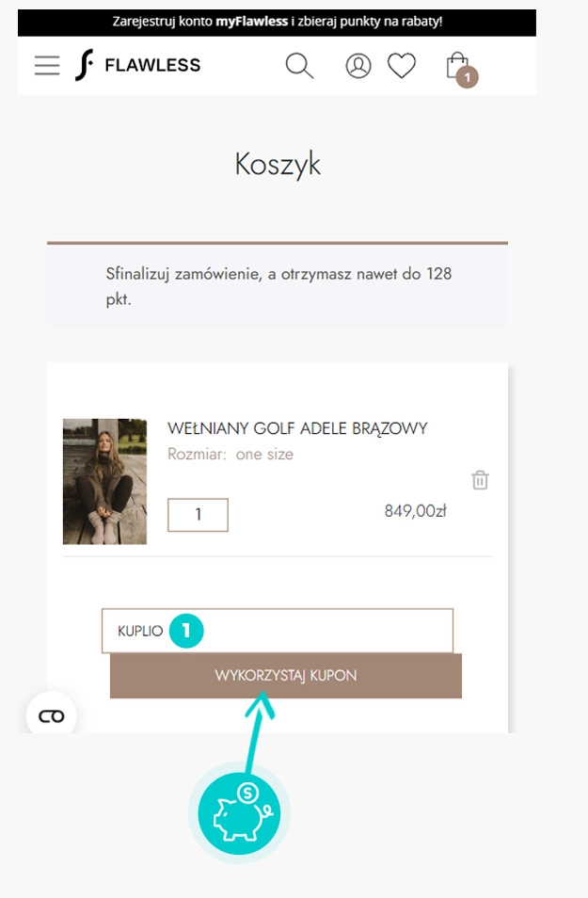Open the user account icon

[358, 66]
